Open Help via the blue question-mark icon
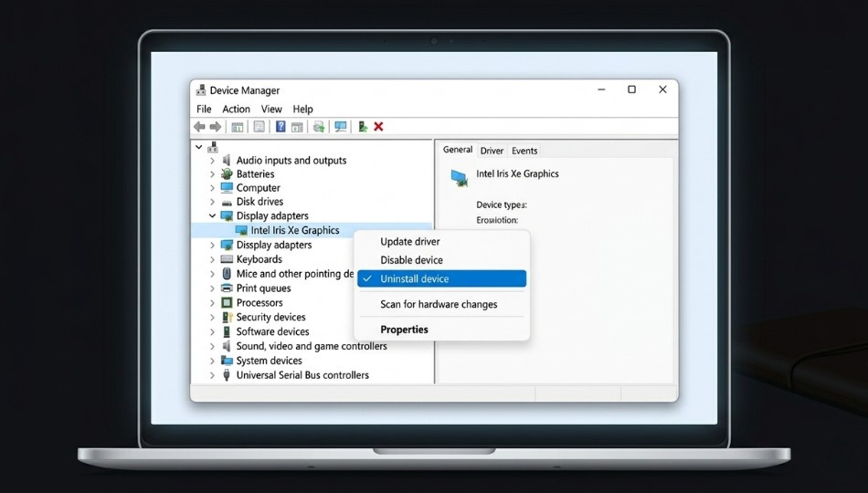The image size is (868, 493). [x=281, y=127]
